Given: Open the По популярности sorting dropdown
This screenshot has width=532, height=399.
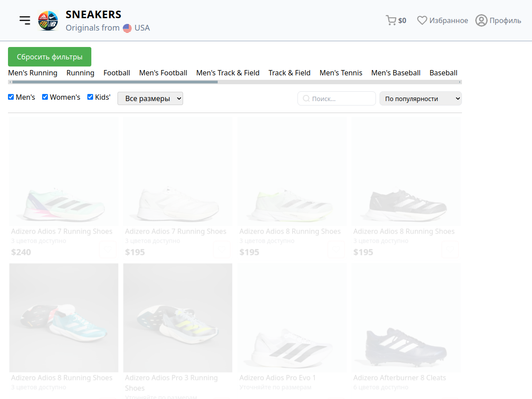Looking at the screenshot, I should coord(420,98).
